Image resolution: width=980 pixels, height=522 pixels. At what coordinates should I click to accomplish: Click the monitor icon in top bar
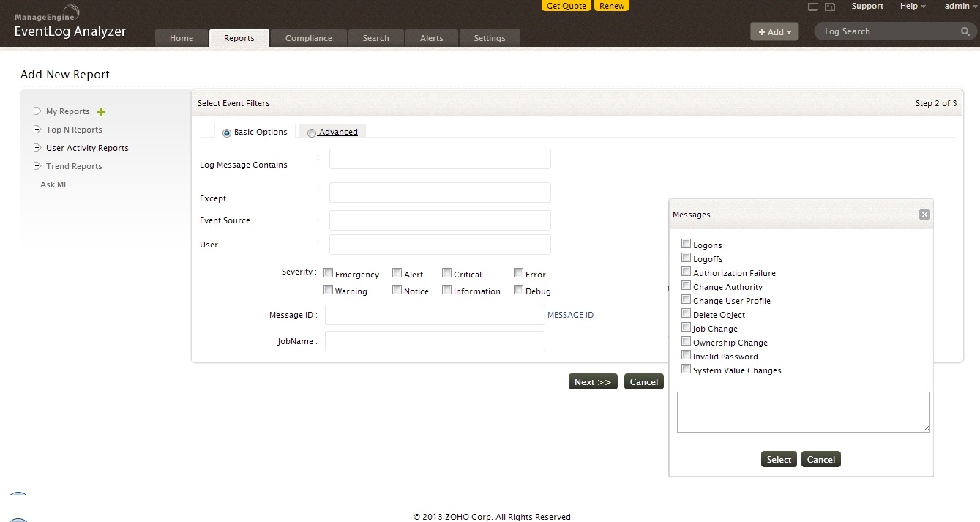click(x=812, y=7)
